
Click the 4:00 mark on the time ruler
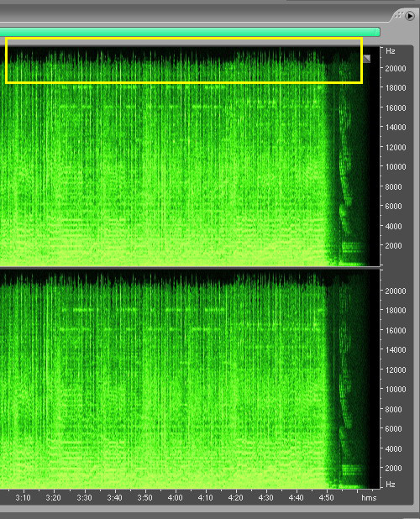(x=175, y=497)
